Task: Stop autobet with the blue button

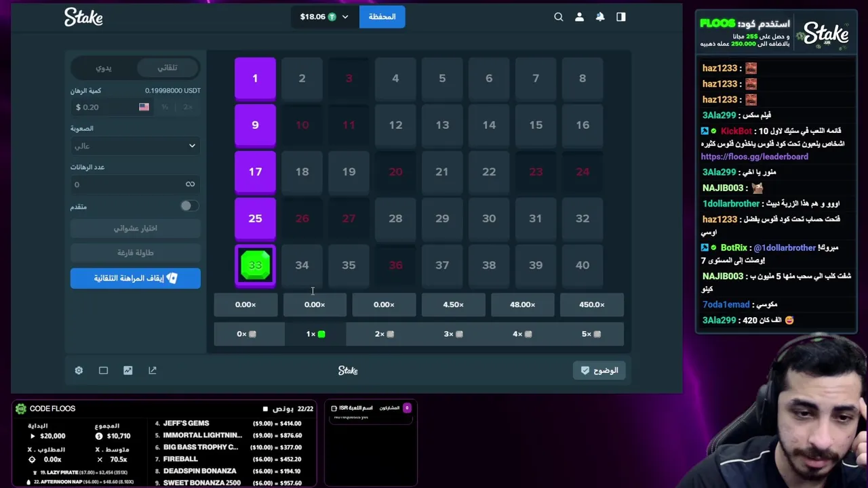Action: [136, 279]
